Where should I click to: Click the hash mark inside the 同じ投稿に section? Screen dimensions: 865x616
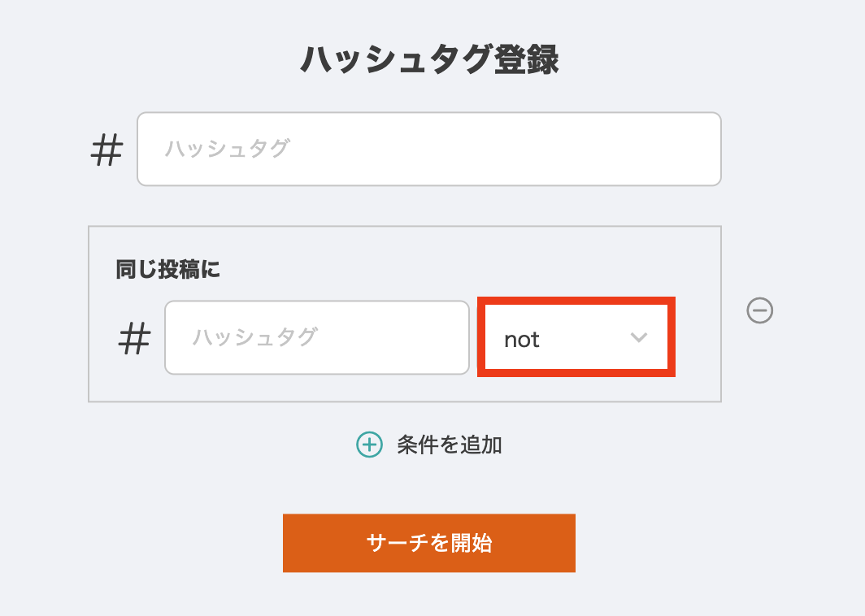coord(135,337)
